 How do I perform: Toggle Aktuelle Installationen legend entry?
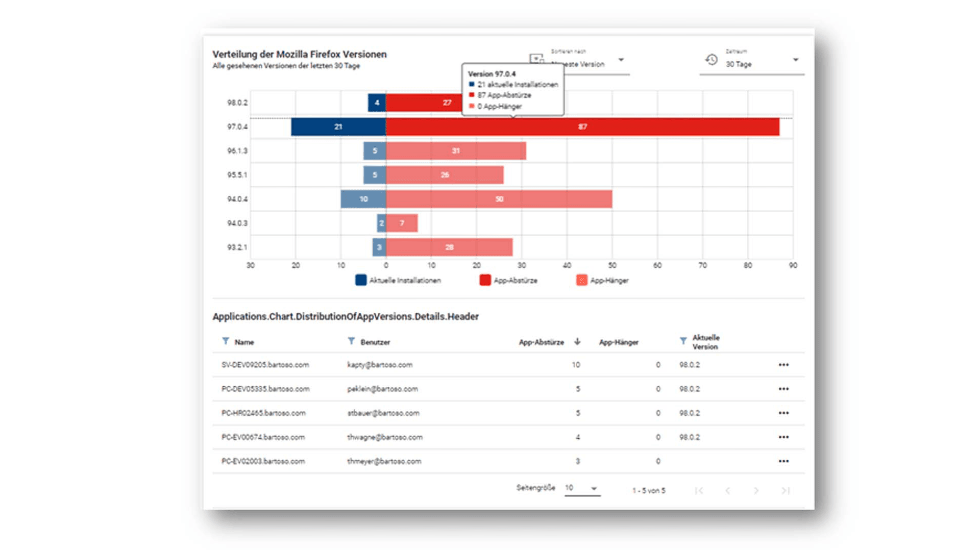pos(398,280)
